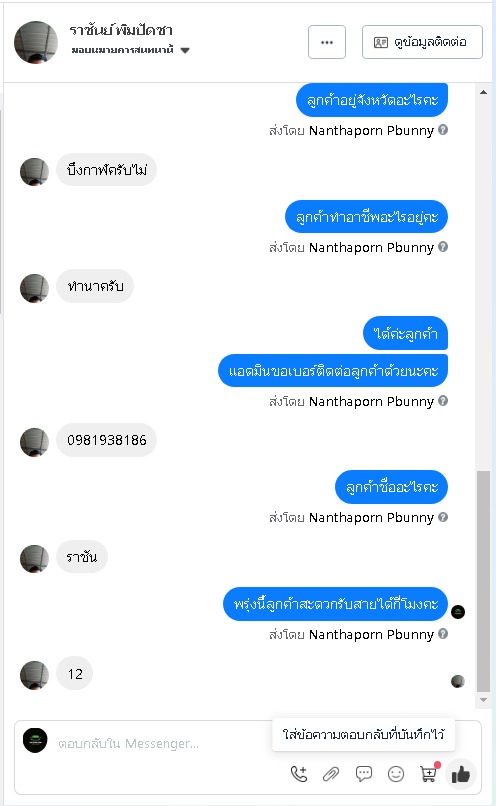Click the phone number message 0981938186
This screenshot has height=806, width=496.
106,440
